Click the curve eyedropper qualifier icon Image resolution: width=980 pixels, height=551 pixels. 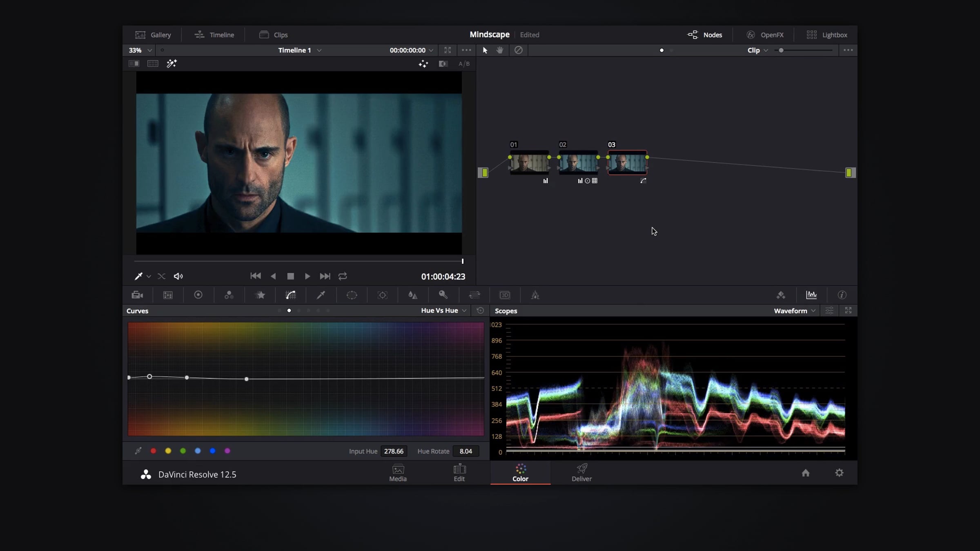pyautogui.click(x=138, y=451)
